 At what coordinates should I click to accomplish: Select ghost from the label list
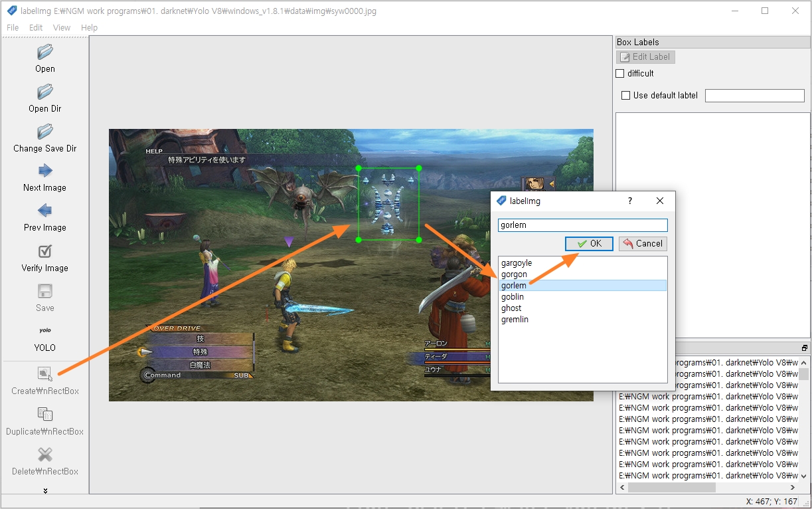[582, 308]
